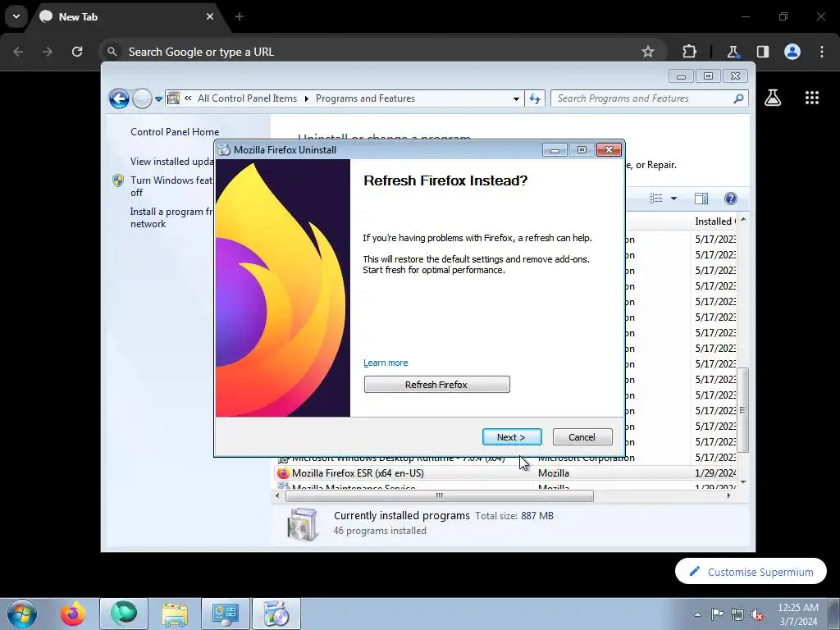Refresh the Programs and Features view
The width and height of the screenshot is (840, 630).
click(x=535, y=98)
